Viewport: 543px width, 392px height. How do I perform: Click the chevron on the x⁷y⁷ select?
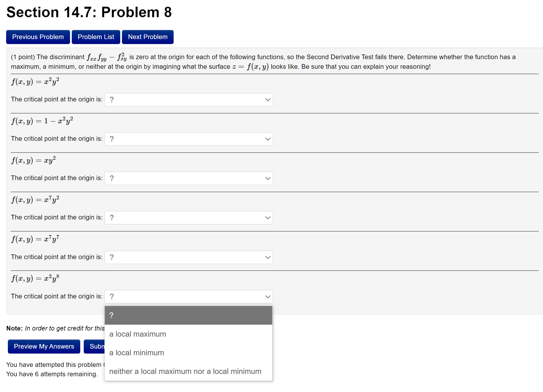coord(267,257)
